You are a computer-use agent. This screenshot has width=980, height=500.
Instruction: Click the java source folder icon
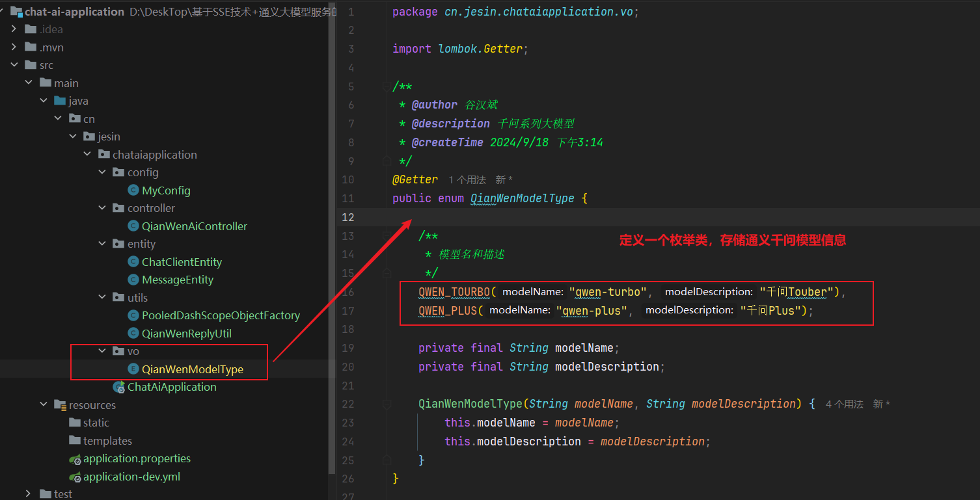click(60, 101)
